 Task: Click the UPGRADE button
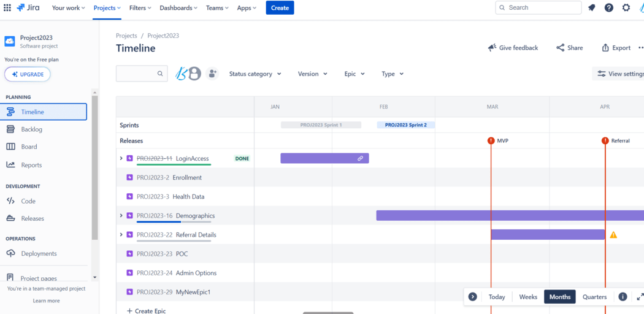point(28,74)
